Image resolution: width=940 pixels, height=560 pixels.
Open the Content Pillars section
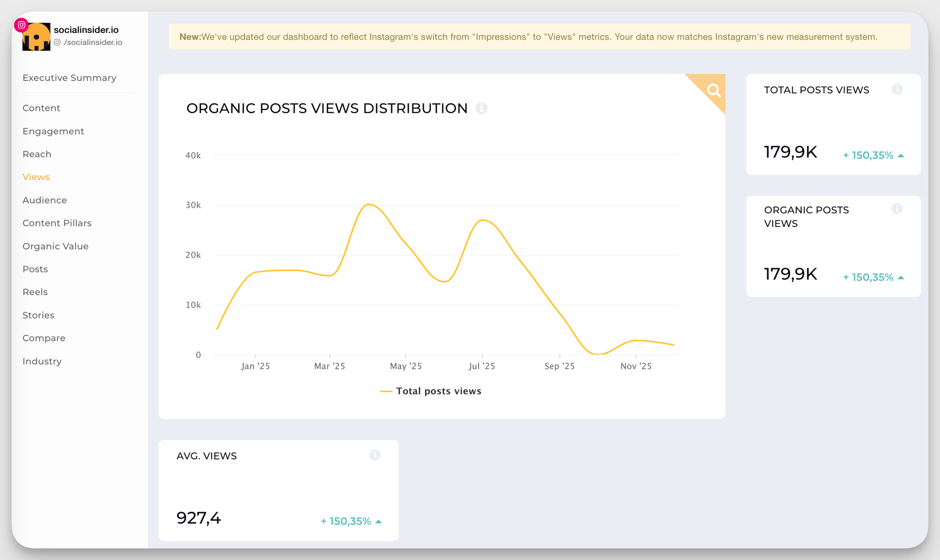57,223
